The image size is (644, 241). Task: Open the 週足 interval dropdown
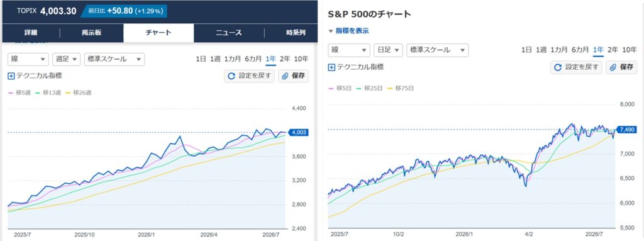(x=66, y=59)
